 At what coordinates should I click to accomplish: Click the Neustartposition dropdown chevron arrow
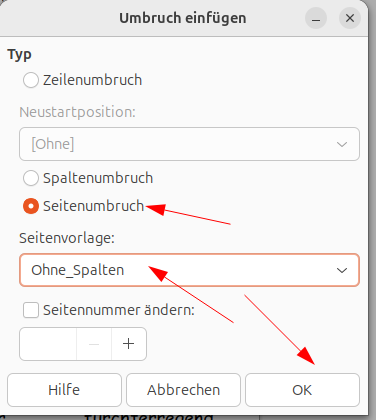[342, 144]
